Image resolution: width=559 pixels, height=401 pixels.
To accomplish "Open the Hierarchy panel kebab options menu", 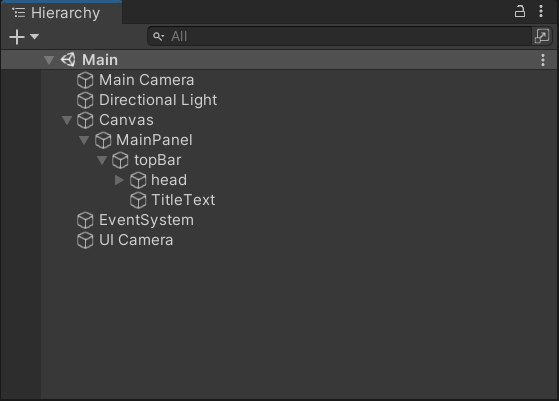I will pyautogui.click(x=541, y=11).
